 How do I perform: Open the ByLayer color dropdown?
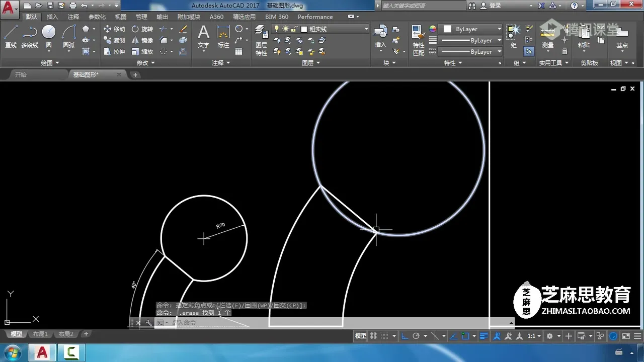coord(499,29)
